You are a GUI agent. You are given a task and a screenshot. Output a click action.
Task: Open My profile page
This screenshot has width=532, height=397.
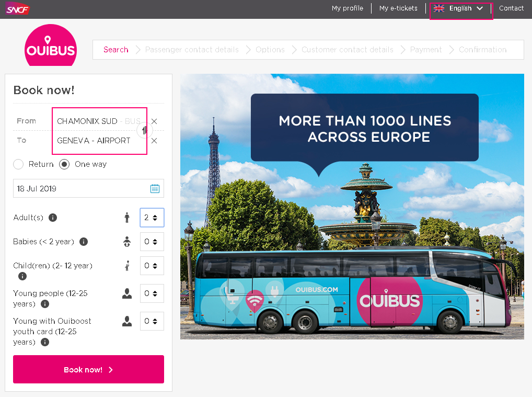coord(348,8)
